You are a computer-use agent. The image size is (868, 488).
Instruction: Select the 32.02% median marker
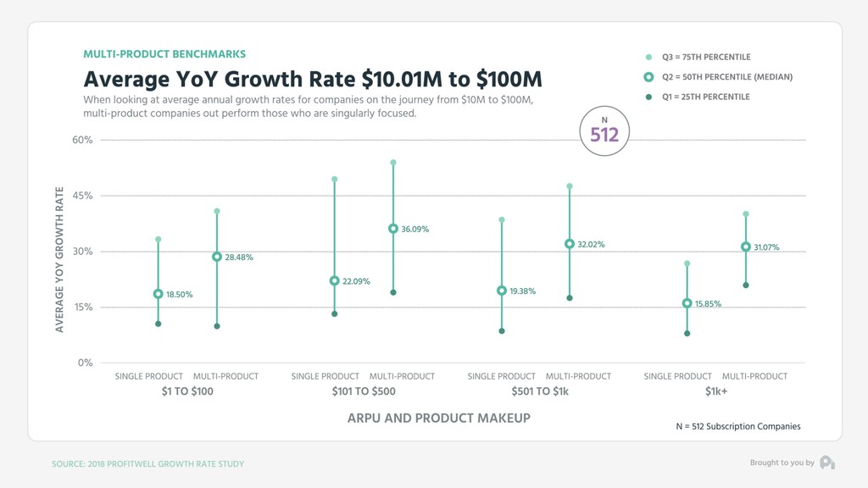[570, 244]
